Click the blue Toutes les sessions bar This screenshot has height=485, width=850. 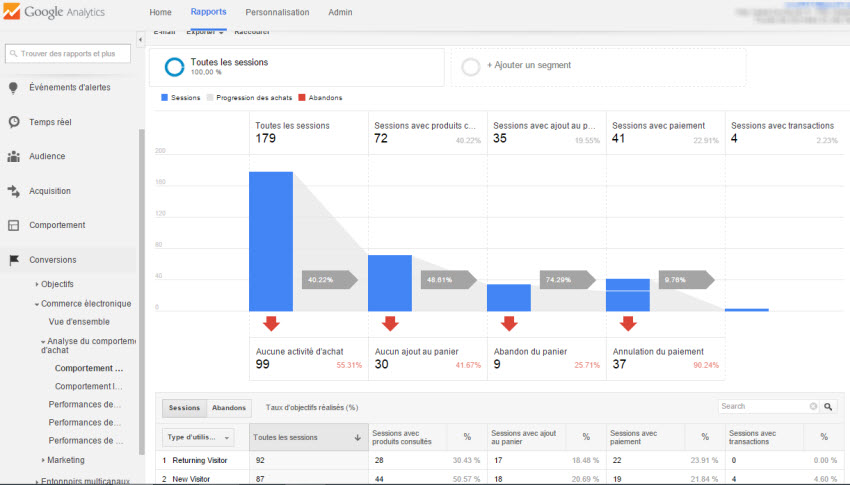click(x=271, y=242)
